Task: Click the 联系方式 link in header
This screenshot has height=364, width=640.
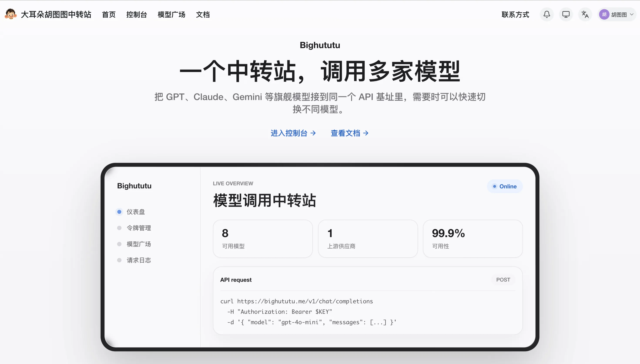Action: pyautogui.click(x=515, y=15)
